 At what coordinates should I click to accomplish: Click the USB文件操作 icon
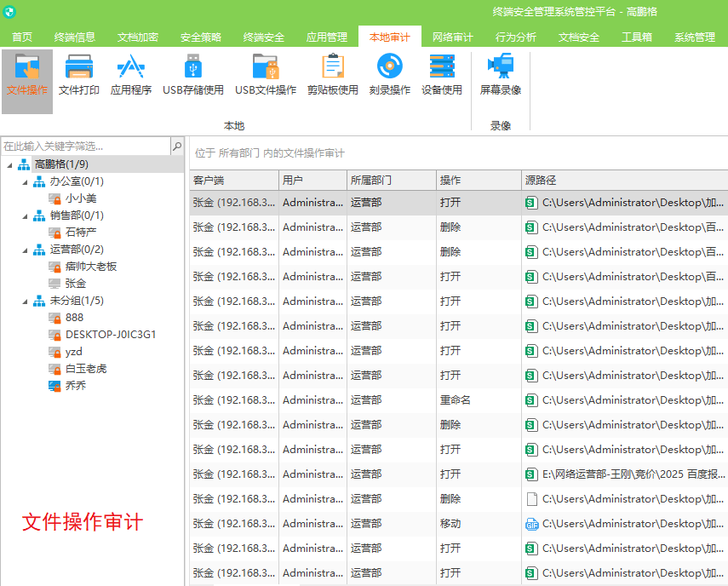(x=266, y=75)
